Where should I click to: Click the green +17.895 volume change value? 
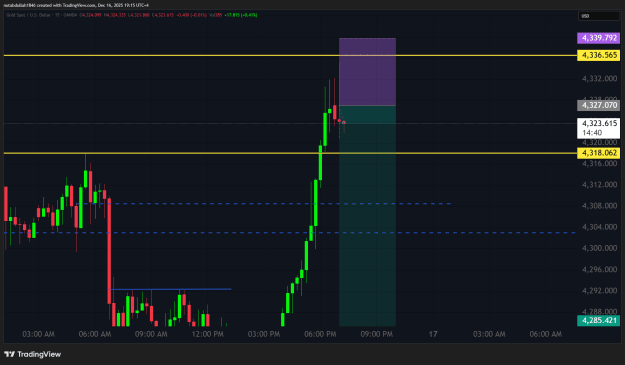pyautogui.click(x=241, y=15)
